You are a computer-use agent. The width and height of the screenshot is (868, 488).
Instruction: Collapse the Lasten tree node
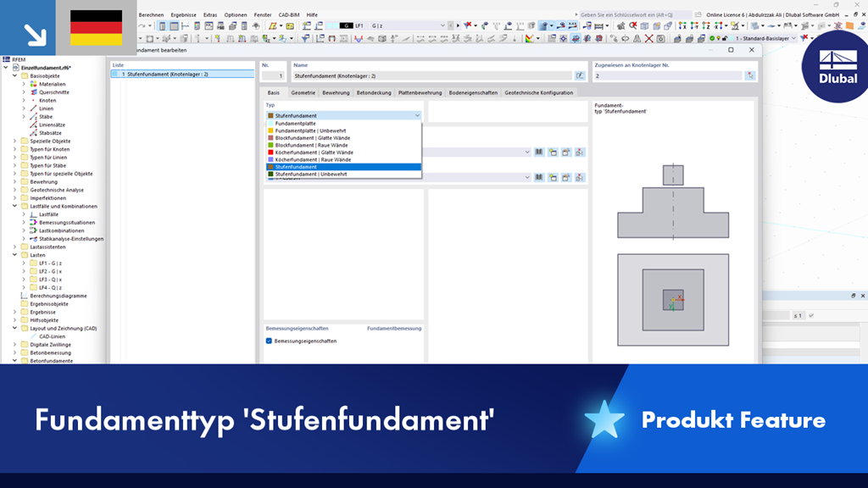[15, 255]
